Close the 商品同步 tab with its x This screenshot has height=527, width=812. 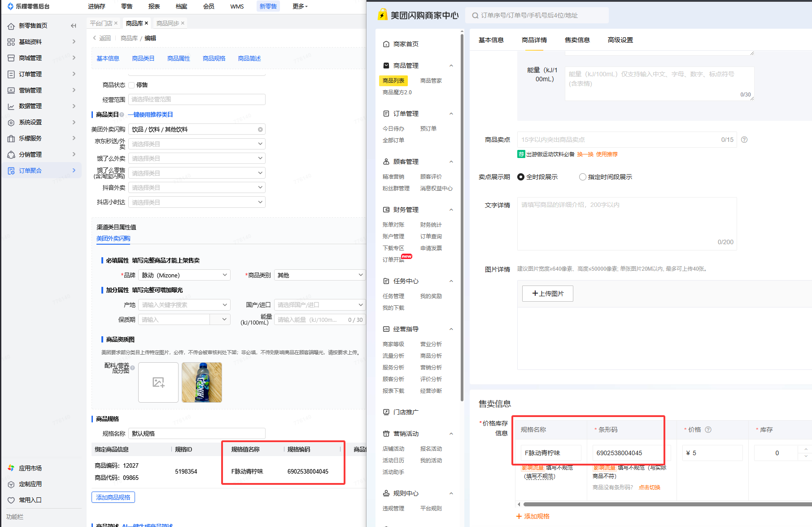183,23
